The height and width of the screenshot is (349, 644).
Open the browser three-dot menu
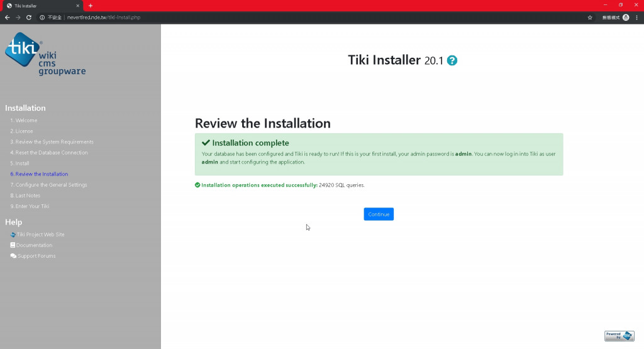[636, 17]
